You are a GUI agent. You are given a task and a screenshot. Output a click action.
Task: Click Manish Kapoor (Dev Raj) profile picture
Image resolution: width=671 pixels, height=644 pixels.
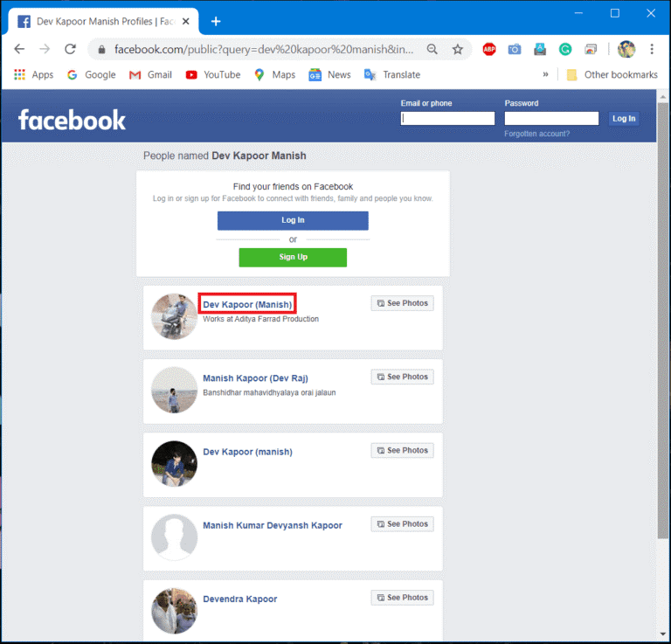(174, 390)
